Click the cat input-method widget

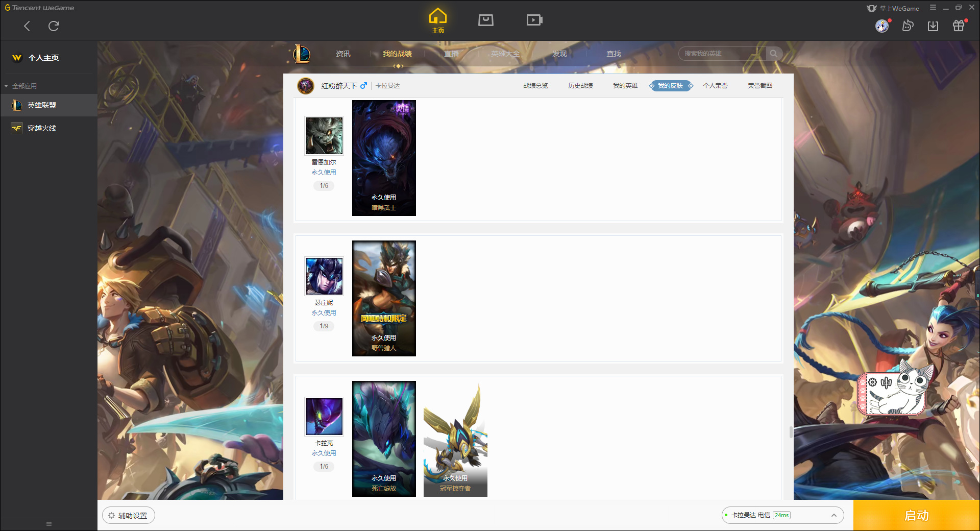tap(896, 388)
